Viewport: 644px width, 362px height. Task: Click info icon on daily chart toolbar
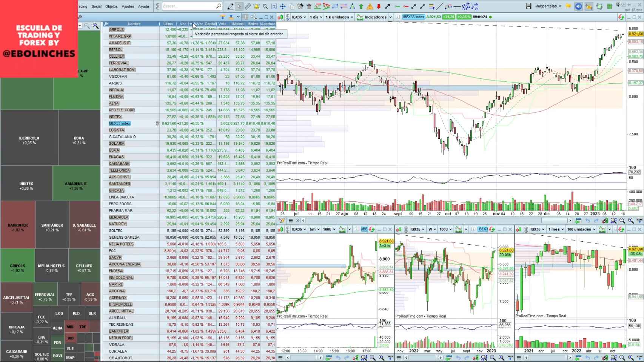(x=397, y=17)
